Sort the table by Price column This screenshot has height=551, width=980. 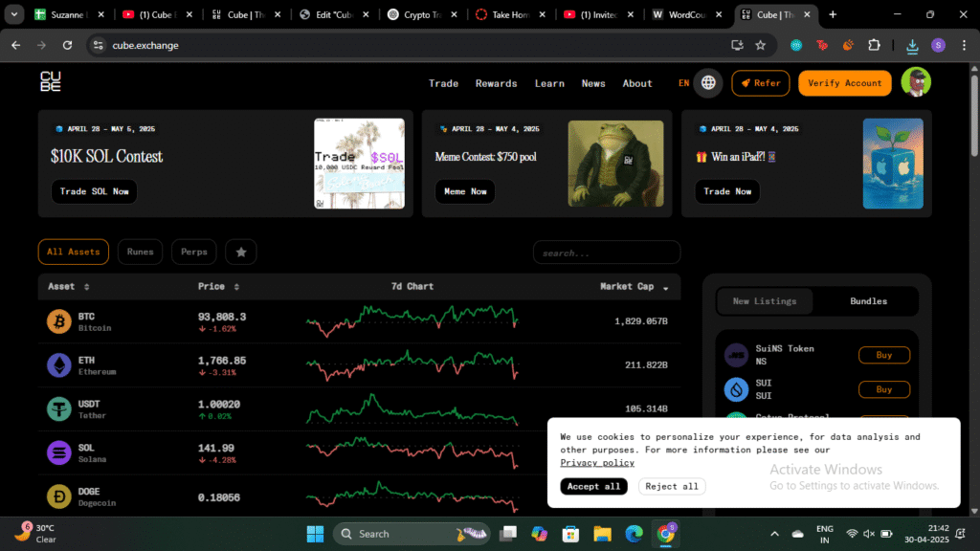pyautogui.click(x=219, y=286)
